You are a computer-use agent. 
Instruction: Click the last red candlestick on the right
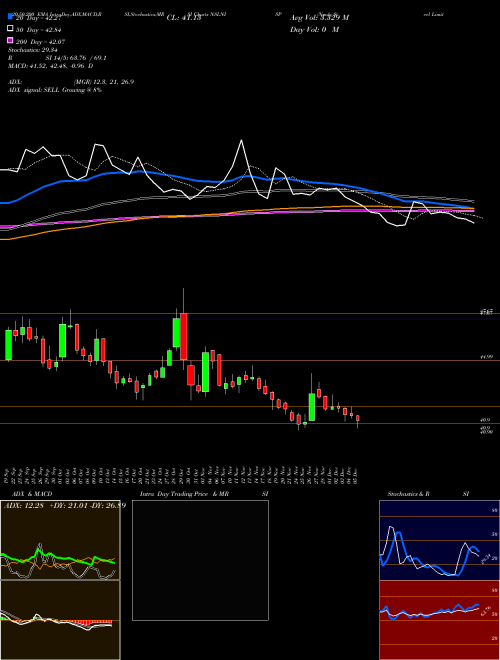[358, 418]
